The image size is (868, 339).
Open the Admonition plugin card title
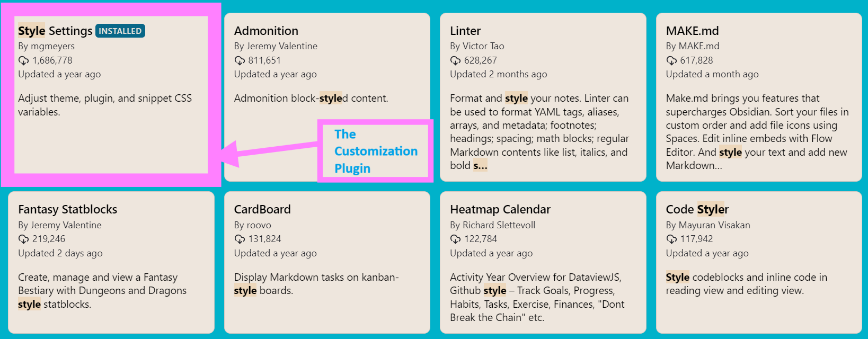(x=266, y=31)
